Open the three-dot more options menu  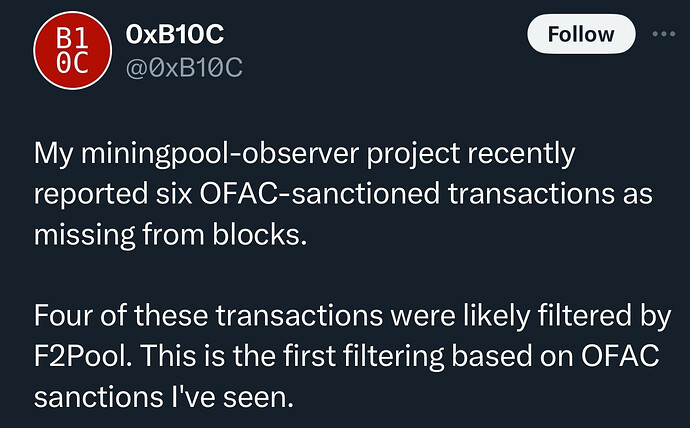click(664, 33)
